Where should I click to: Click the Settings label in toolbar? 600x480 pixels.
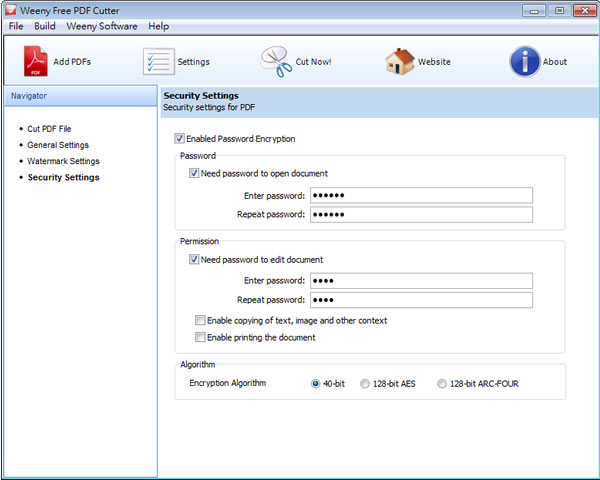(x=193, y=62)
